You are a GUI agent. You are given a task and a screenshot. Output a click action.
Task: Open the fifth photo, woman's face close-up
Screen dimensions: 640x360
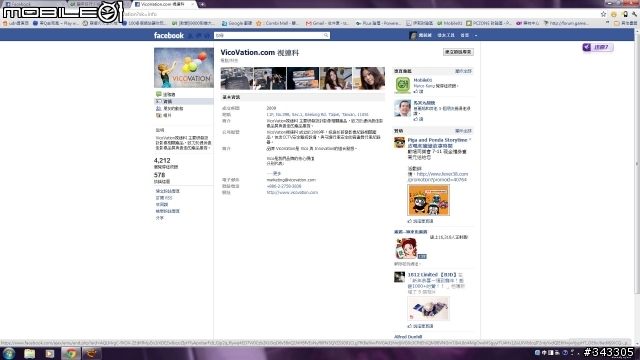(369, 78)
